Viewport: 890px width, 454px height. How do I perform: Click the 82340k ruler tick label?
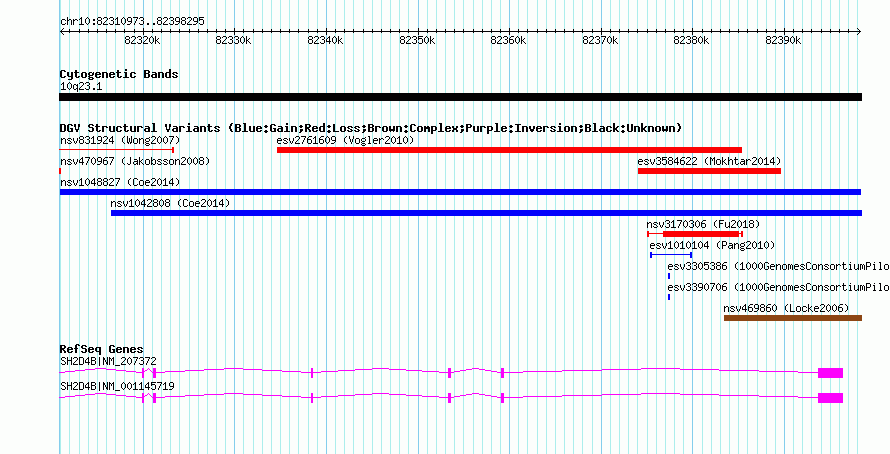tap(326, 41)
